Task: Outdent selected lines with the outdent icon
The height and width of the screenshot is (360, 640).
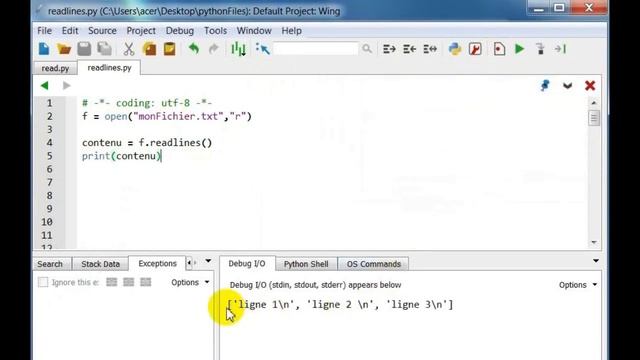Action: 409,49
